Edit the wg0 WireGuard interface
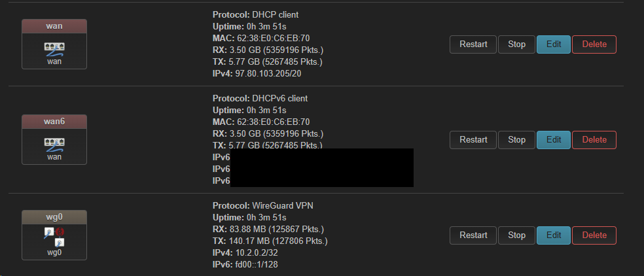 click(x=553, y=235)
